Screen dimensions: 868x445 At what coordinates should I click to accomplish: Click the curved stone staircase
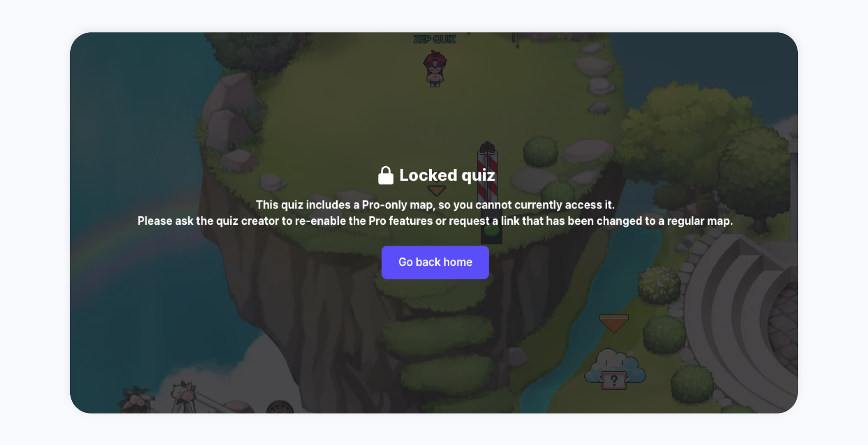(x=745, y=315)
